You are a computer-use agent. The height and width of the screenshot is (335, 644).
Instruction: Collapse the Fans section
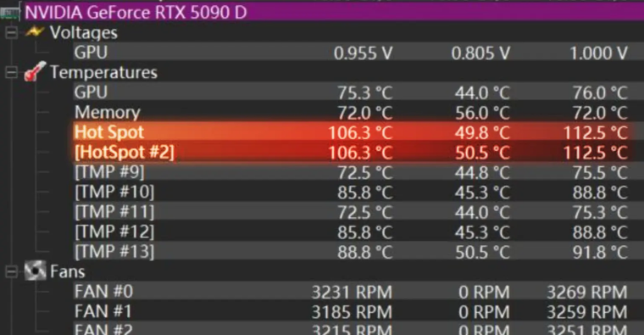tap(11, 271)
